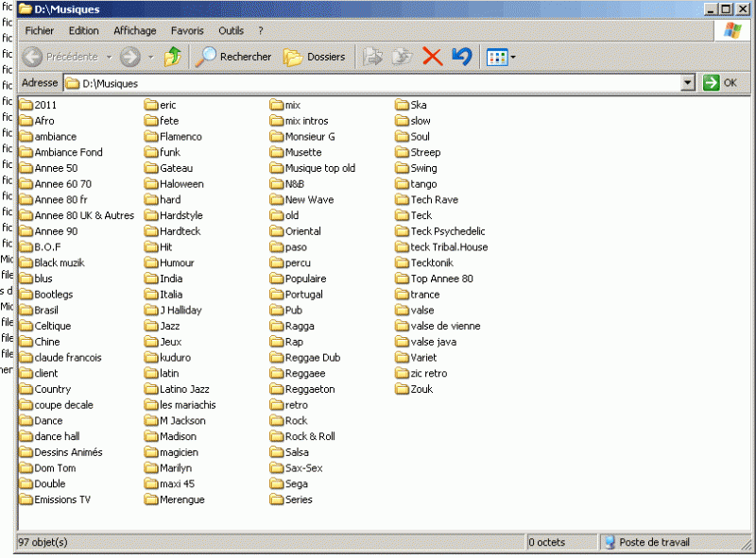Toggle the Dossiers folder pane
This screenshot has height=558, width=756.
click(315, 57)
